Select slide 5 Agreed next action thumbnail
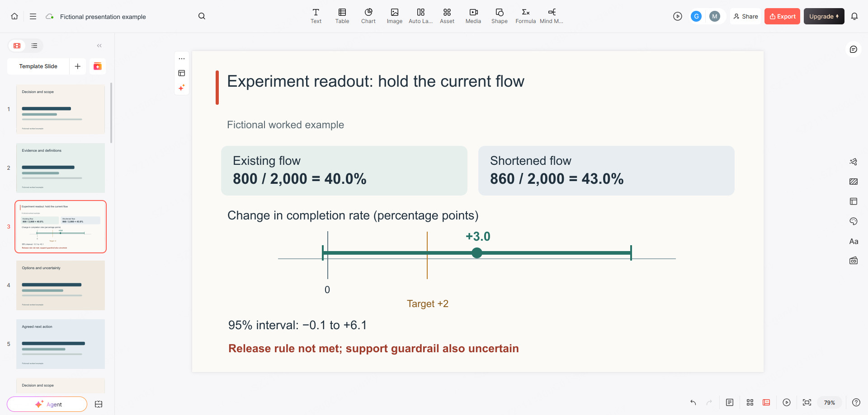 tap(61, 344)
